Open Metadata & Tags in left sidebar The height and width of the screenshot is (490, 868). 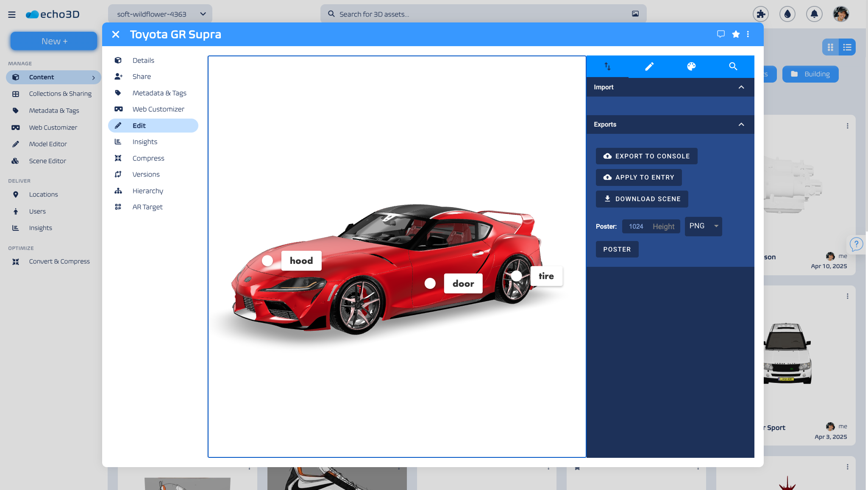coord(53,111)
